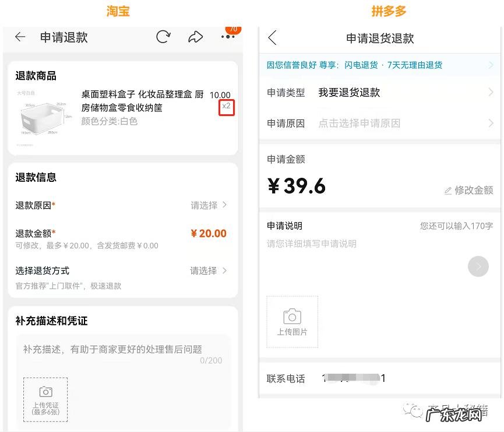Tap the 联系电话 phone number field
The image size is (504, 432).
pos(350,378)
